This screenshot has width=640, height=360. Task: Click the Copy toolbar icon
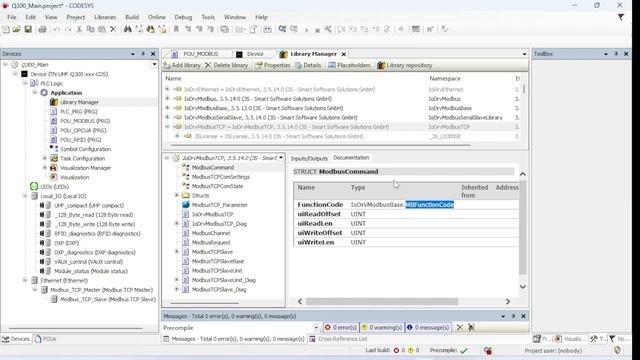pos(91,29)
